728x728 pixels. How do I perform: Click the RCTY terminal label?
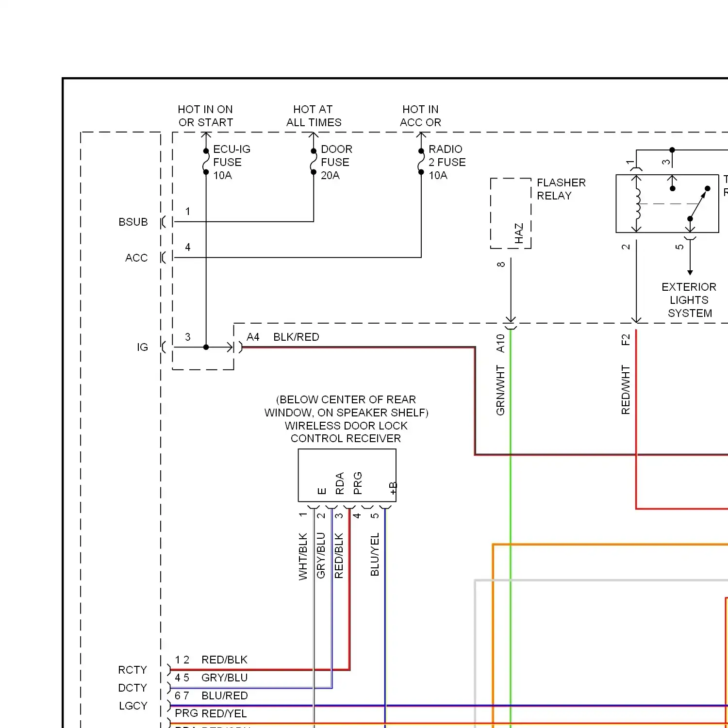[132, 670]
